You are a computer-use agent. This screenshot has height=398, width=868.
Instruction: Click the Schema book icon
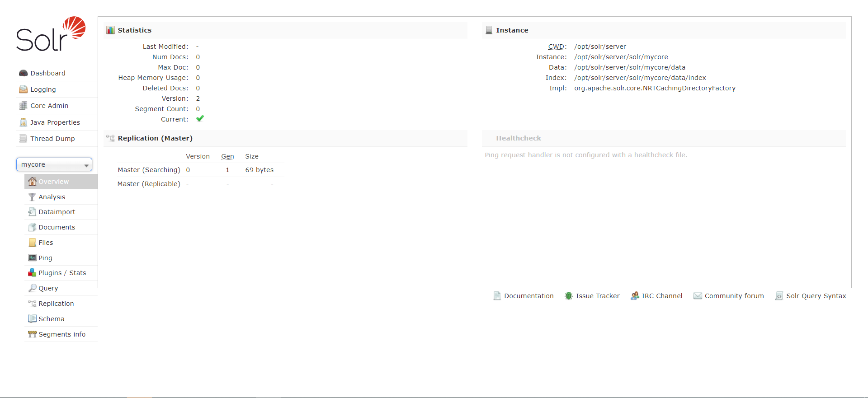32,319
